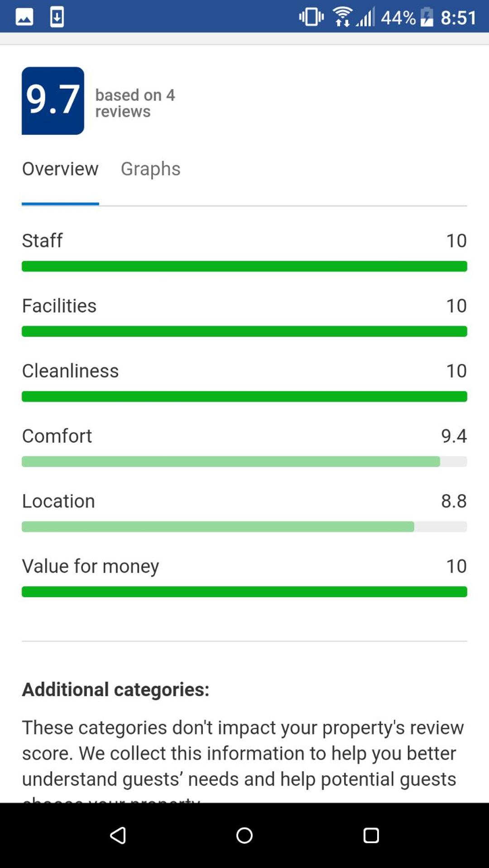Tap the download notification icon in status bar
Screen dimensions: 489x868
pos(57,17)
